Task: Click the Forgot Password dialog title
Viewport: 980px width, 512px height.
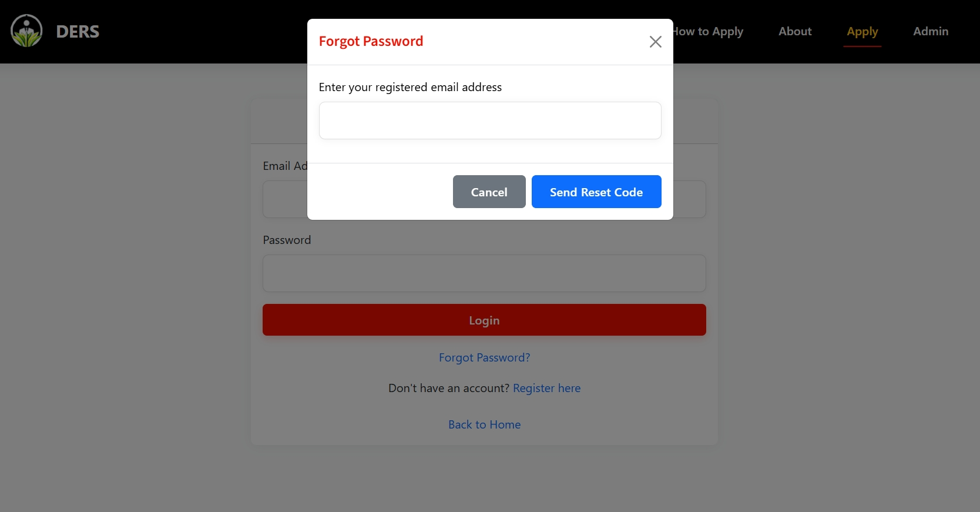Action: (x=370, y=41)
